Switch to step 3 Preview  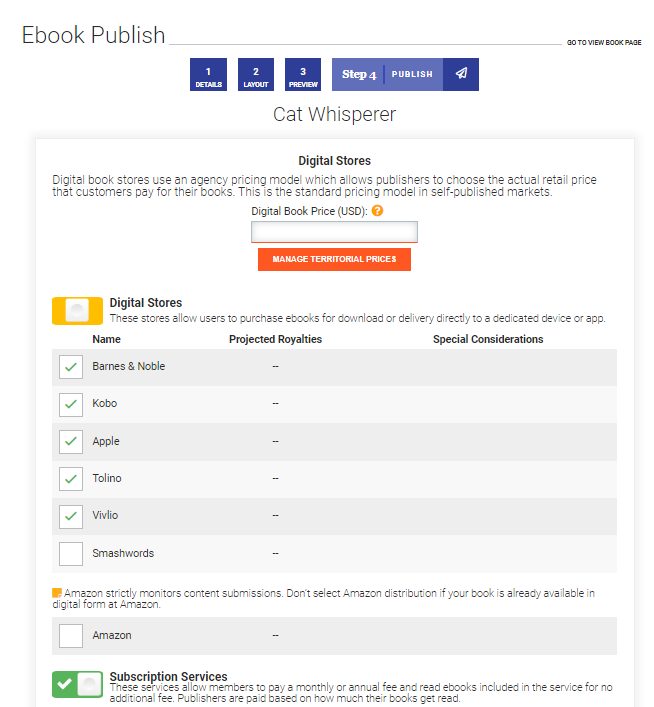tap(302, 75)
